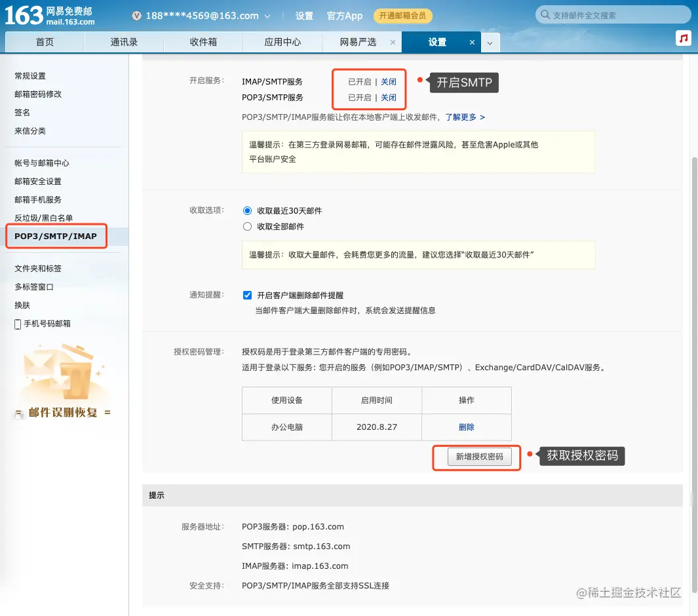Click the email address 188****4569@163.com

[x=202, y=16]
